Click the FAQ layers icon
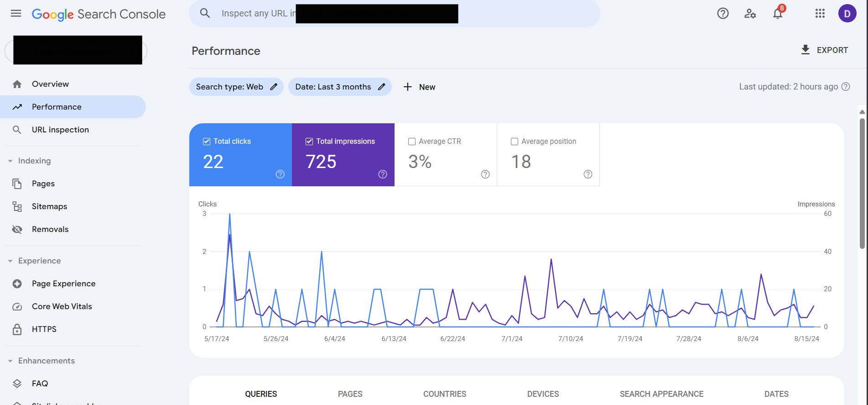This screenshot has height=405, width=868. pos(17,384)
